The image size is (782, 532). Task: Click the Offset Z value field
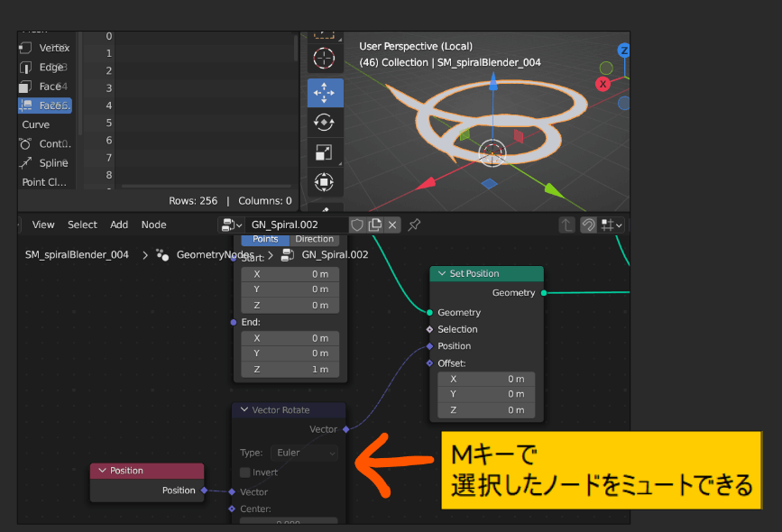pos(486,410)
